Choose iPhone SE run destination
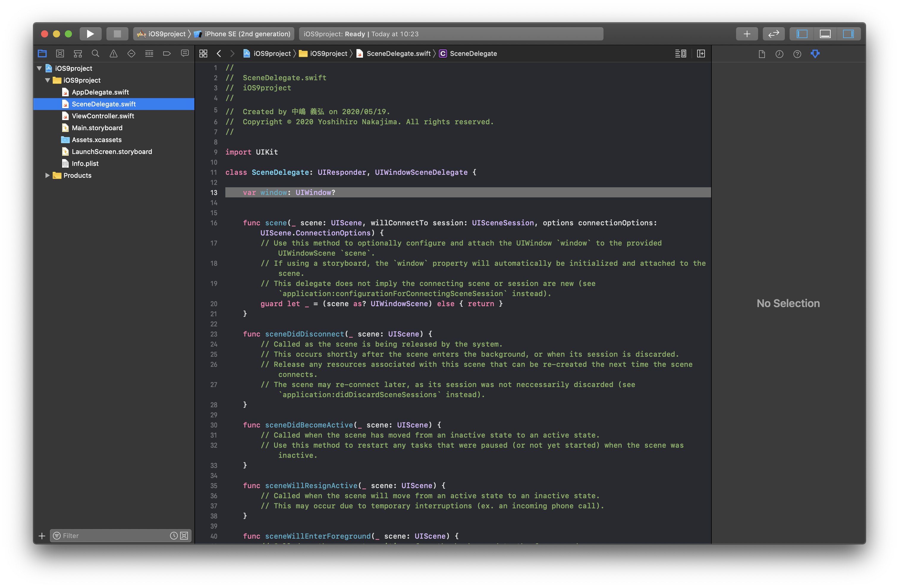The width and height of the screenshot is (899, 588). click(243, 34)
